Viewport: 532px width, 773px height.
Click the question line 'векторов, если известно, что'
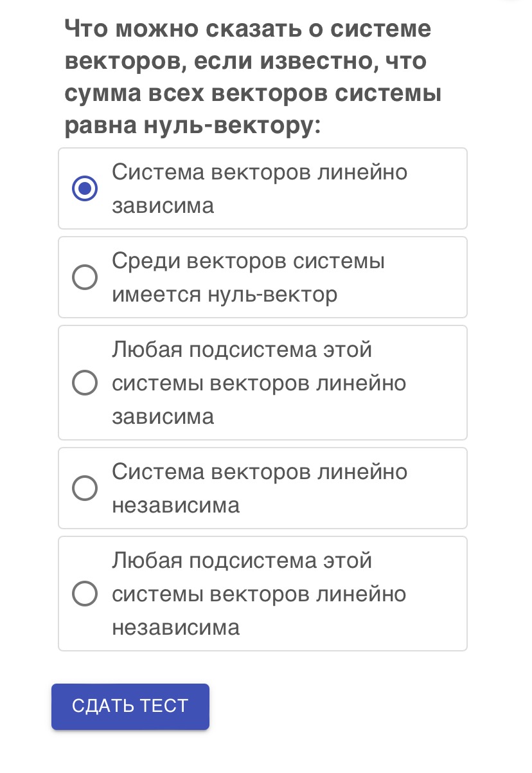[x=246, y=61]
